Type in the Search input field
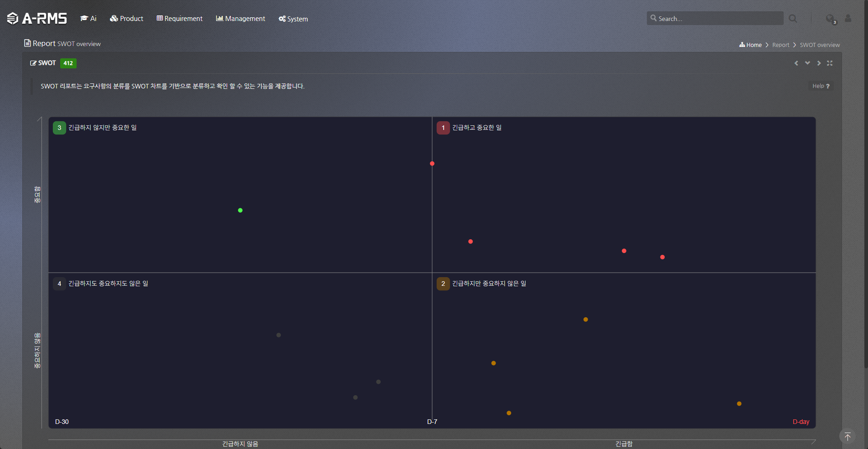868x449 pixels. tap(718, 19)
